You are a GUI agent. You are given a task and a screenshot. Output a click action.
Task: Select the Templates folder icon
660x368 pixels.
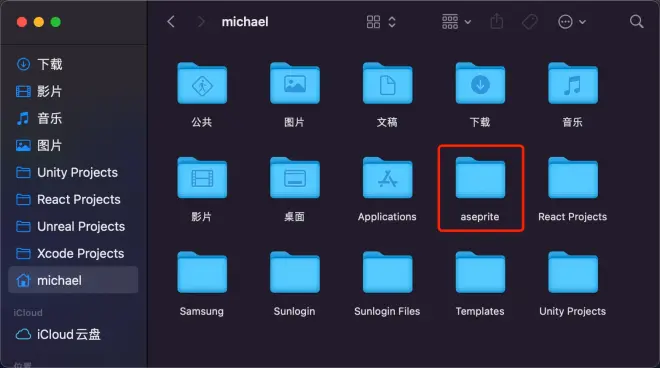(480, 272)
